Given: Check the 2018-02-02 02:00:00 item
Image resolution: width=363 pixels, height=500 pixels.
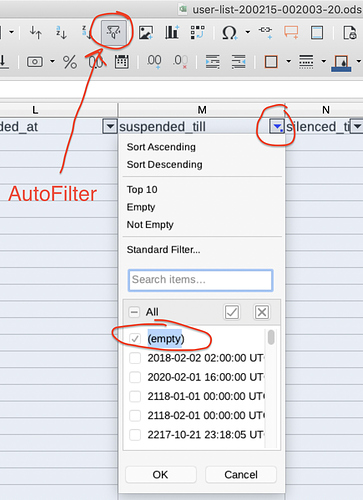Looking at the screenshot, I should (x=135, y=358).
